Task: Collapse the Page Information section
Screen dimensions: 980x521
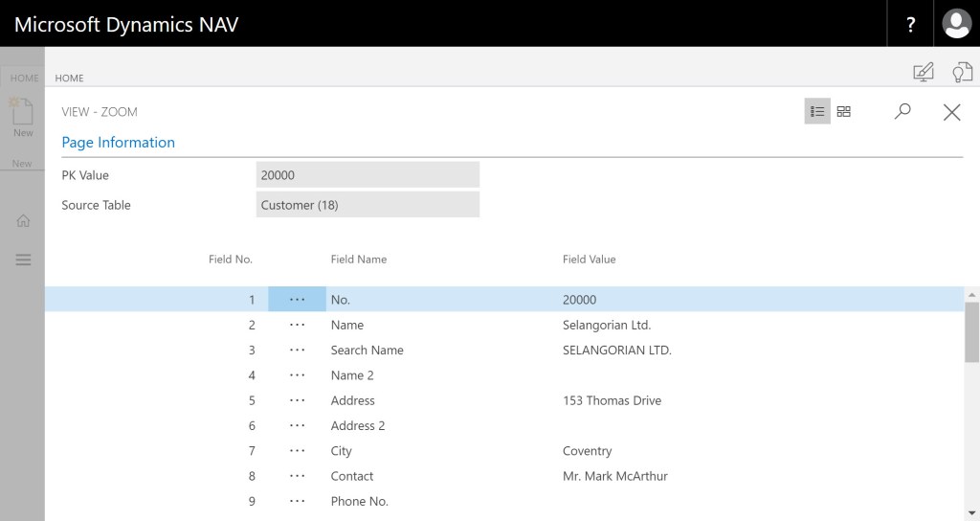Action: click(x=118, y=143)
